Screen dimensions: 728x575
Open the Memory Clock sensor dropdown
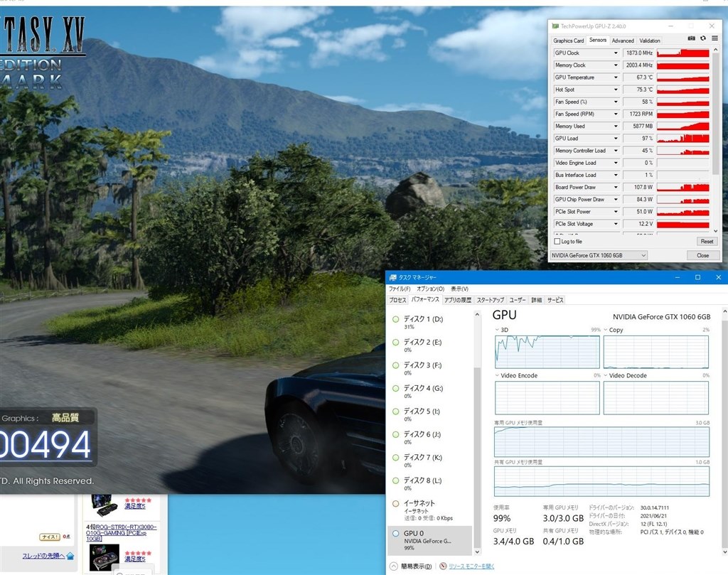pos(616,65)
